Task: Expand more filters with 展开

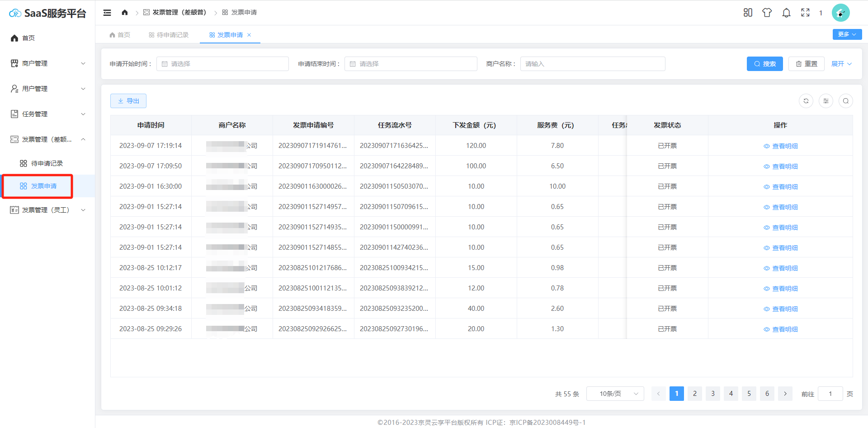Action: [x=841, y=64]
